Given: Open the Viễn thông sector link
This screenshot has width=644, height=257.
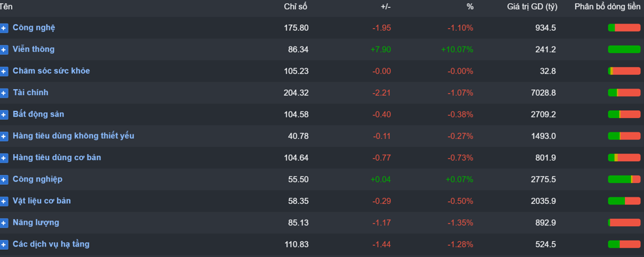Looking at the screenshot, I should click(x=33, y=49).
